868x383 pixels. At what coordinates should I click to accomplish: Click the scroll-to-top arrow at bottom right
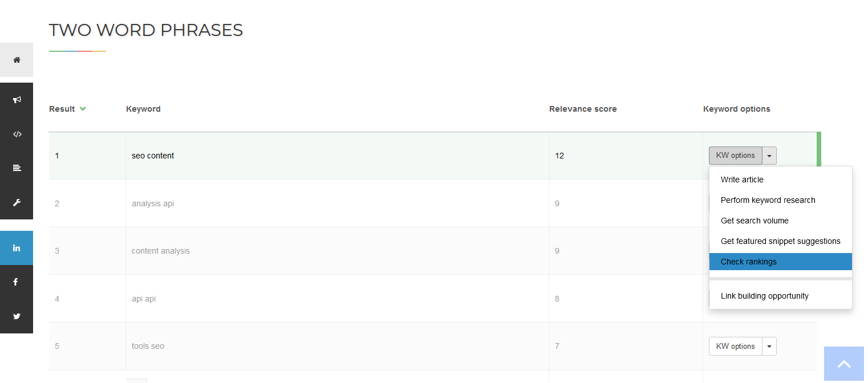tap(844, 364)
